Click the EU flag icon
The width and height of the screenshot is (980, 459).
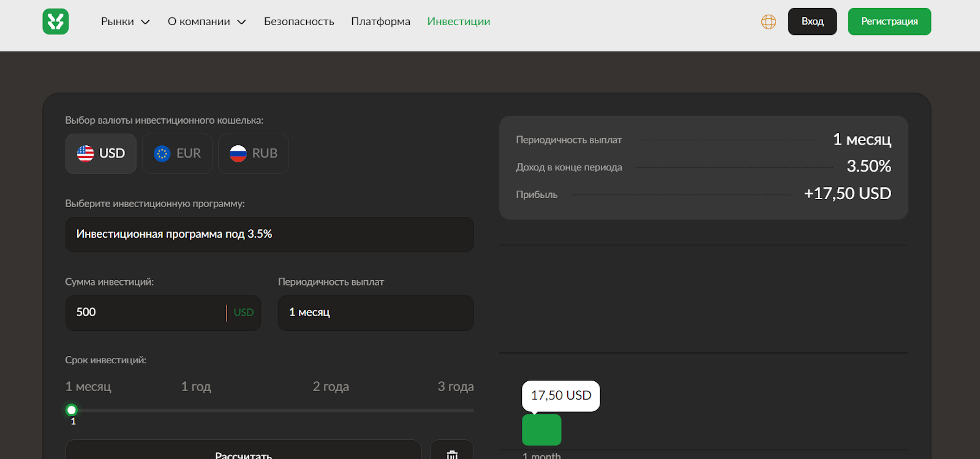point(162,154)
